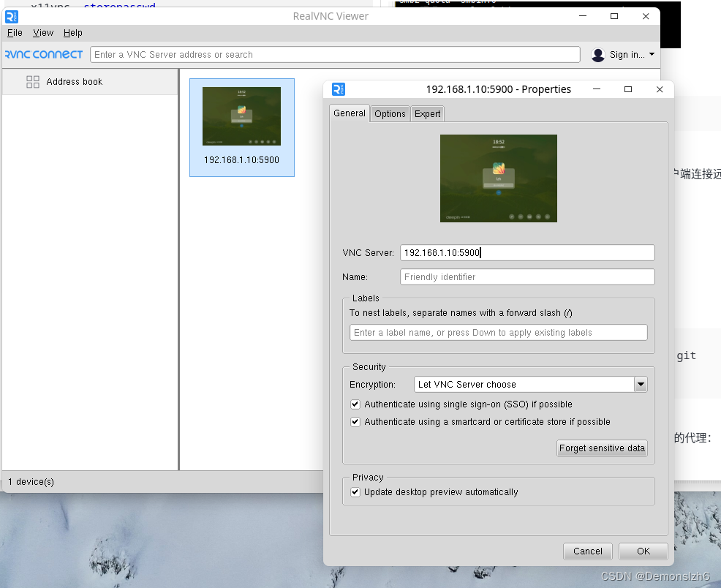The image size is (721, 588).
Task: Open the Address book grid icon
Action: click(33, 82)
